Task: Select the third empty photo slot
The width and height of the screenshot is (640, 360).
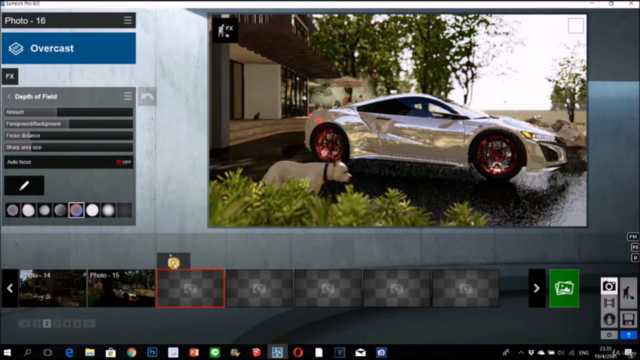Action: click(328, 288)
